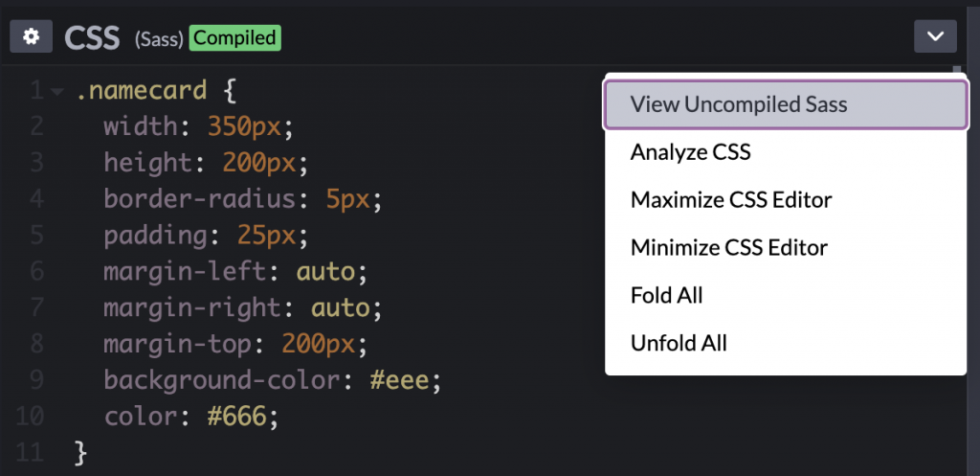Click the CSS panel title
Viewport: 980px width, 476px height.
tap(92, 38)
